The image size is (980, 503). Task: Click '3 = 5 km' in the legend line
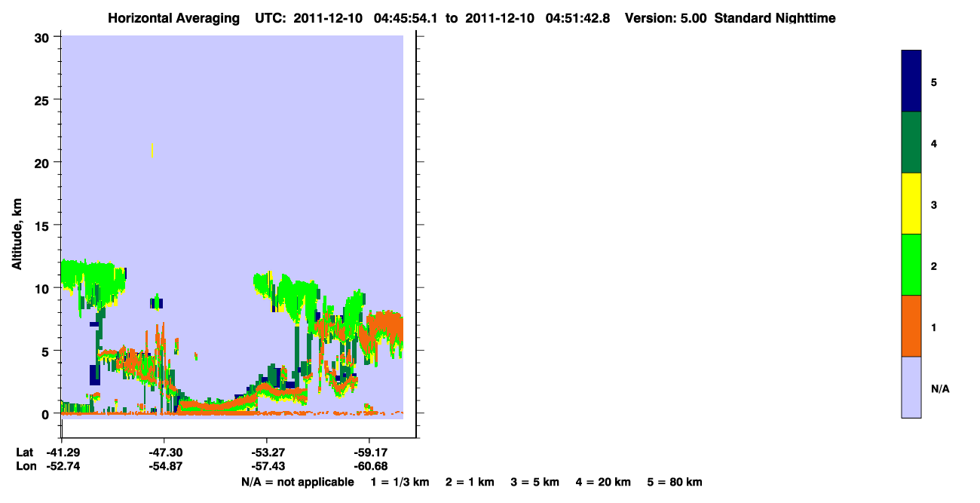[x=535, y=482]
